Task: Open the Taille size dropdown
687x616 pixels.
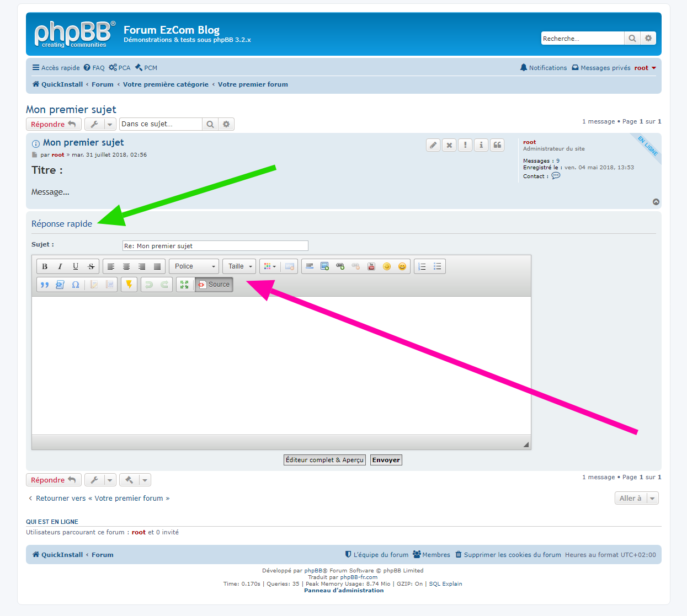Action: (x=239, y=266)
